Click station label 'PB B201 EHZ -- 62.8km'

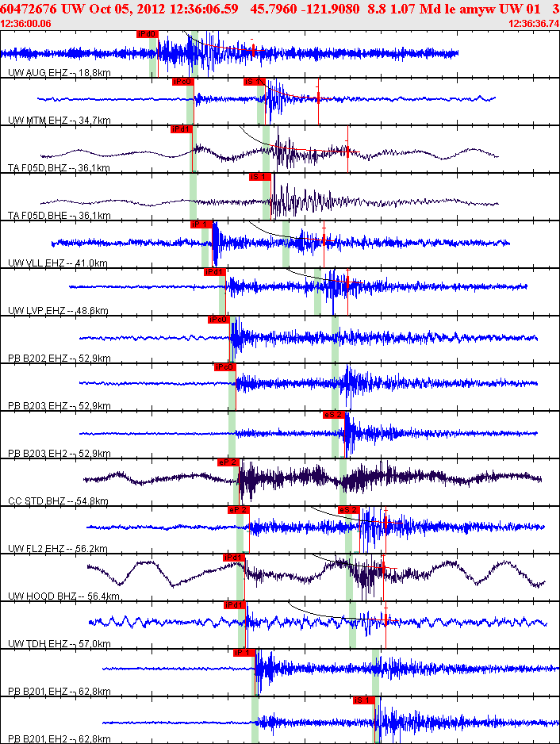tap(59, 692)
